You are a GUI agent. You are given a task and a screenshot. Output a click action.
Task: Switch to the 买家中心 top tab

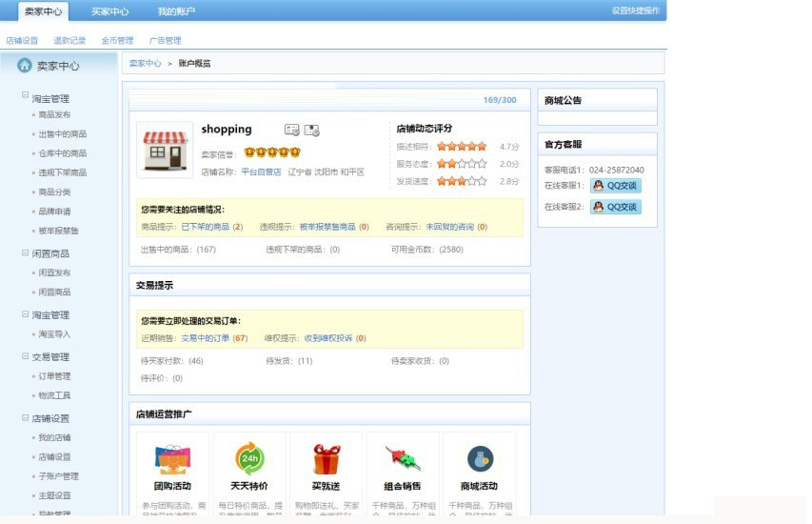[x=109, y=11]
